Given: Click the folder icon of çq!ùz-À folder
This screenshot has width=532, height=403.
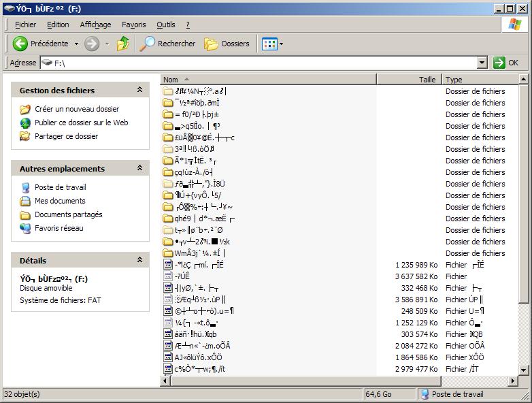Looking at the screenshot, I should [x=167, y=172].
